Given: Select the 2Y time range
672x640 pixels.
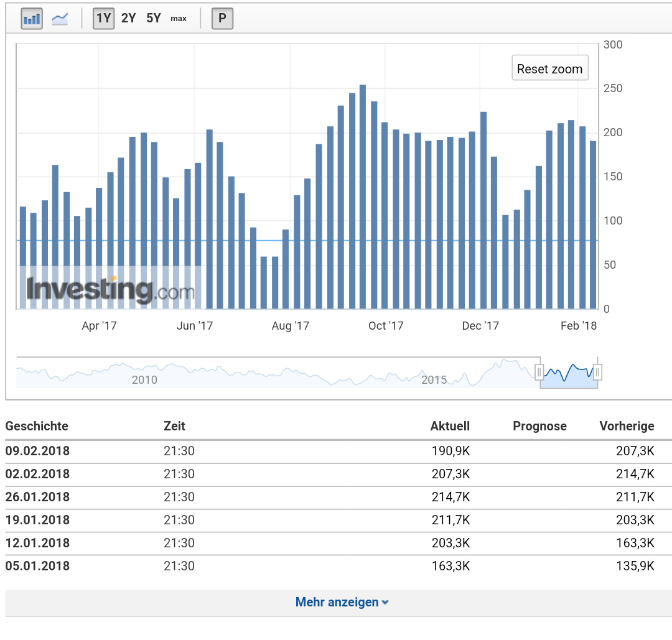Looking at the screenshot, I should 128,19.
